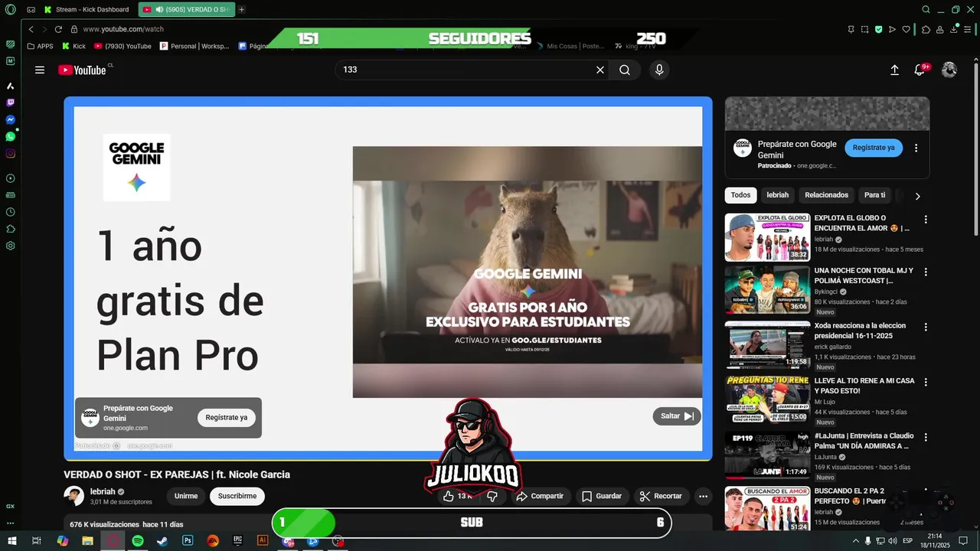Click Regístrate ya in sidebar ad card
Viewport: 980px width, 551px height.
pyautogui.click(x=874, y=148)
